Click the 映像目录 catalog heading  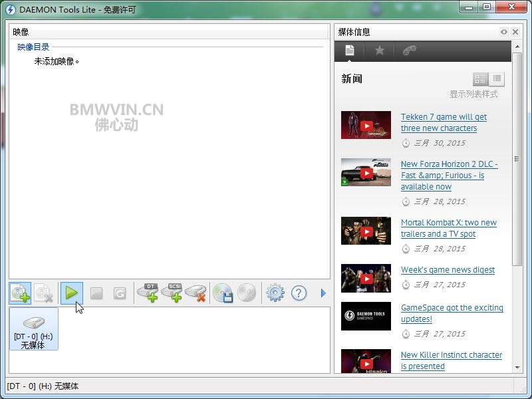click(x=33, y=47)
